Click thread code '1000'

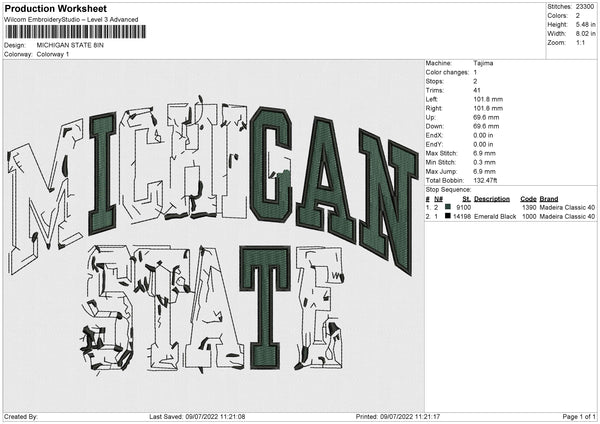click(x=529, y=217)
